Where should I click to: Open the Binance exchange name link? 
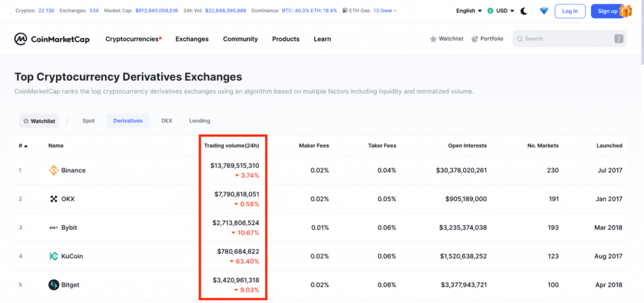[x=73, y=170]
